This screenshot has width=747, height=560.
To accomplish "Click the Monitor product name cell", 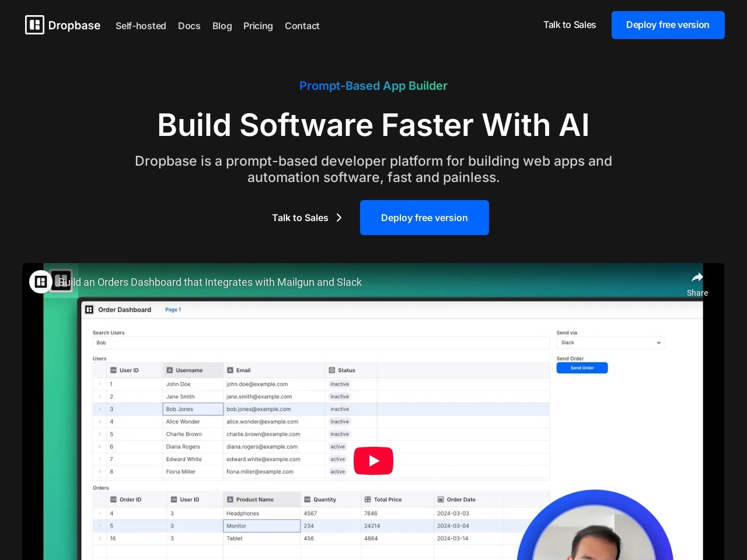I will [x=261, y=526].
